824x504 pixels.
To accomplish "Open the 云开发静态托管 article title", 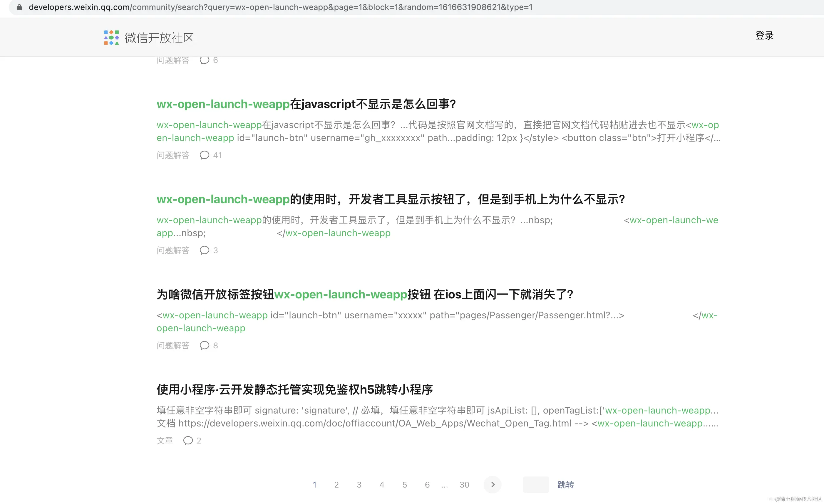I will [x=295, y=390].
